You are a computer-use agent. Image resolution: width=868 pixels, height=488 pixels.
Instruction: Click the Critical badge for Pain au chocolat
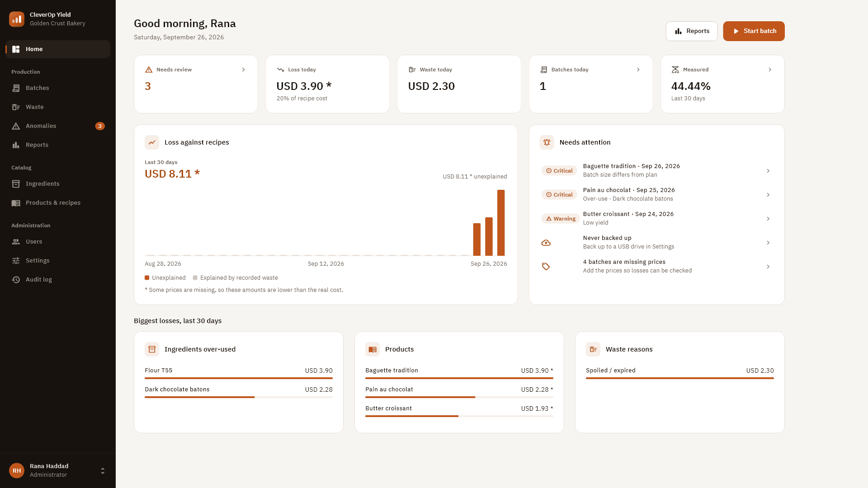tap(560, 195)
